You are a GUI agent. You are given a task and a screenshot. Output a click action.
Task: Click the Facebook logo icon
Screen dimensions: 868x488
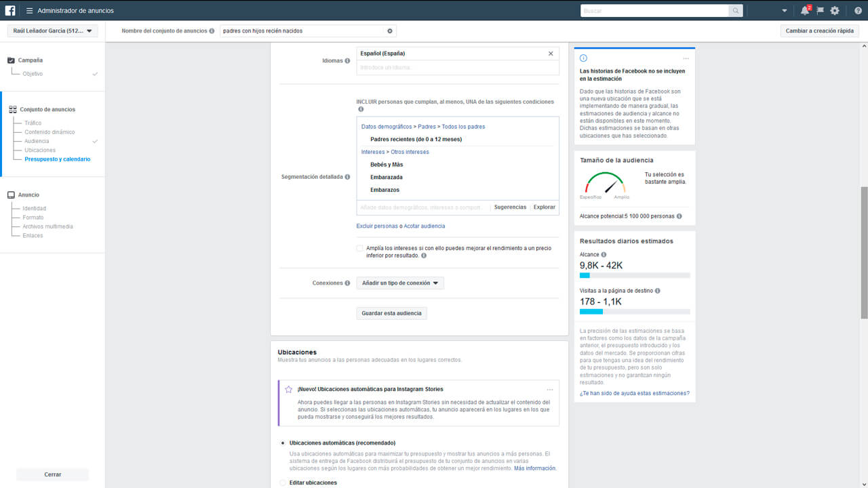tap(10, 10)
